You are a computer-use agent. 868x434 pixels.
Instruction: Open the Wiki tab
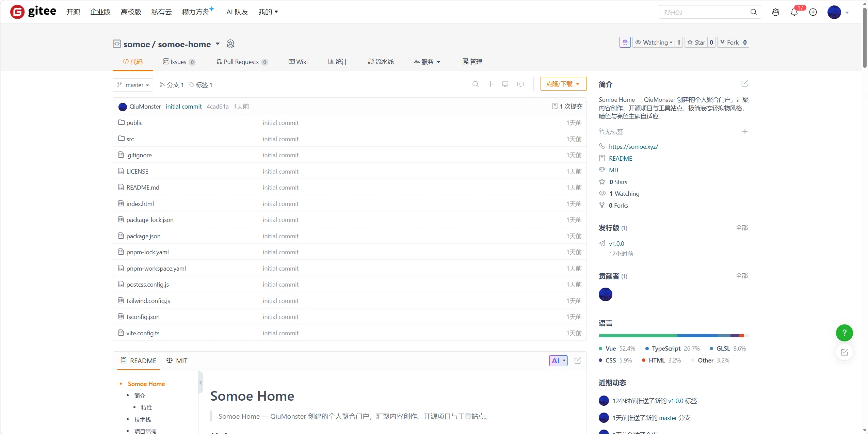(x=298, y=62)
